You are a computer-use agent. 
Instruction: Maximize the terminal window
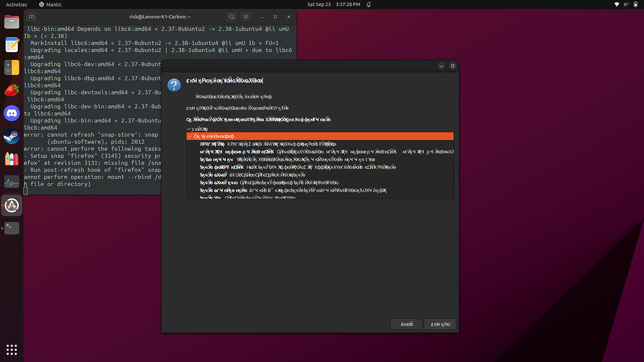pos(275,17)
